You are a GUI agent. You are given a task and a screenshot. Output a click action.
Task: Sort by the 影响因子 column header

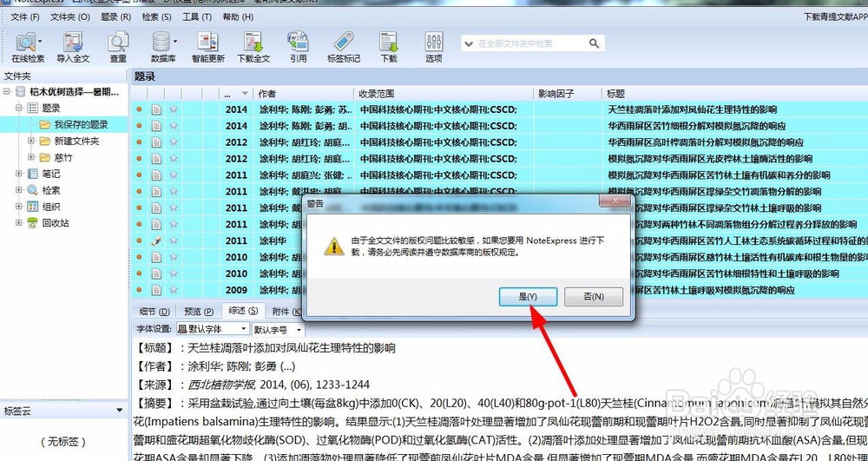coord(568,94)
